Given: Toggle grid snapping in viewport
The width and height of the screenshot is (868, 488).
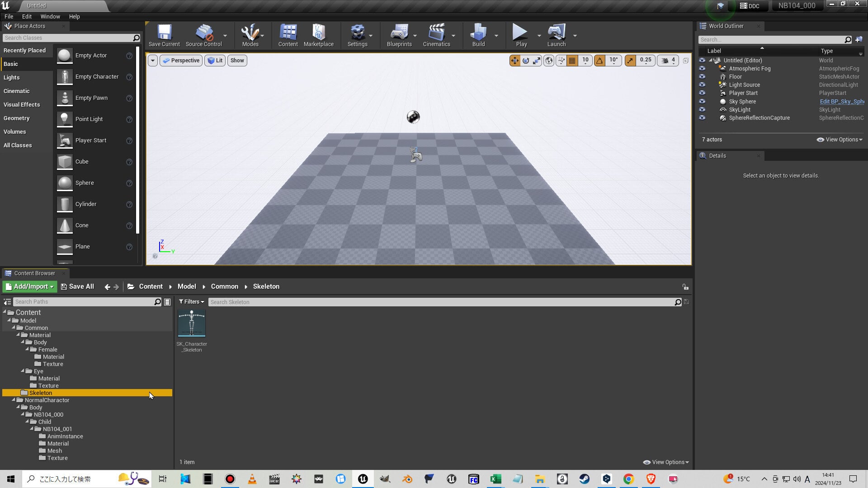Looking at the screenshot, I should coord(572,61).
